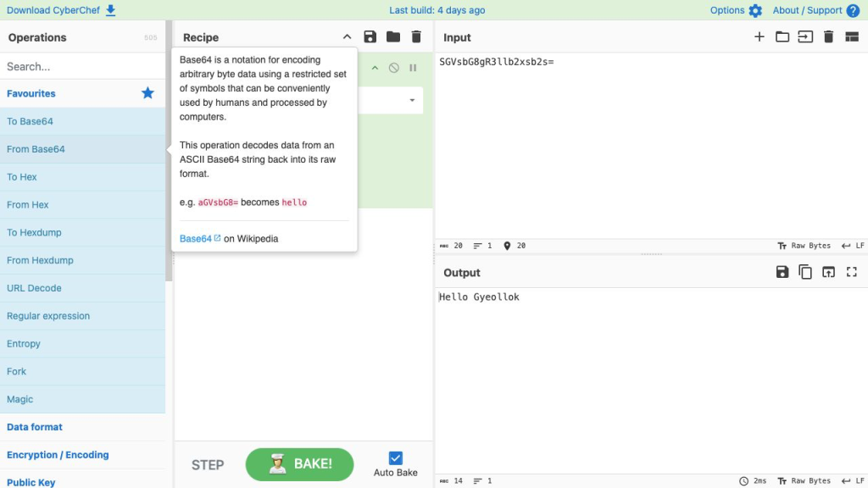Open input Raw Bytes encoding selector
Viewport: 868px width, 488px height.
(x=804, y=246)
